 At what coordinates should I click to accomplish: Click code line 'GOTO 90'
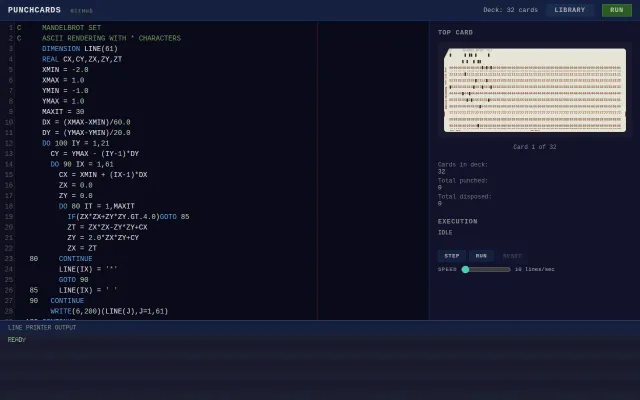tap(73, 280)
